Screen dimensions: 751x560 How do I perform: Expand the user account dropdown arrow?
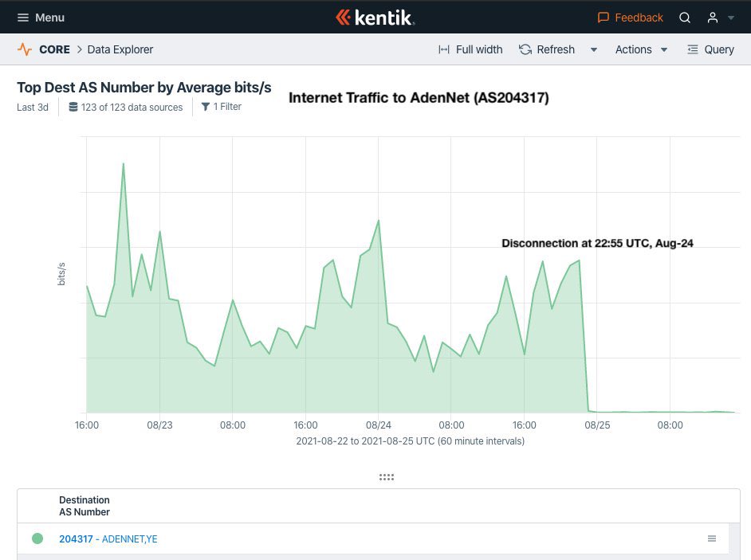click(x=731, y=18)
